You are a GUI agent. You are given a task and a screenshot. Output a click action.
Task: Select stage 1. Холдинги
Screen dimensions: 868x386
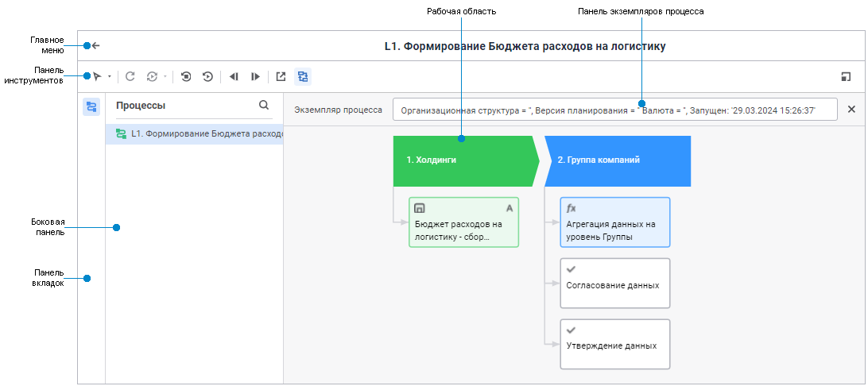coord(466,161)
